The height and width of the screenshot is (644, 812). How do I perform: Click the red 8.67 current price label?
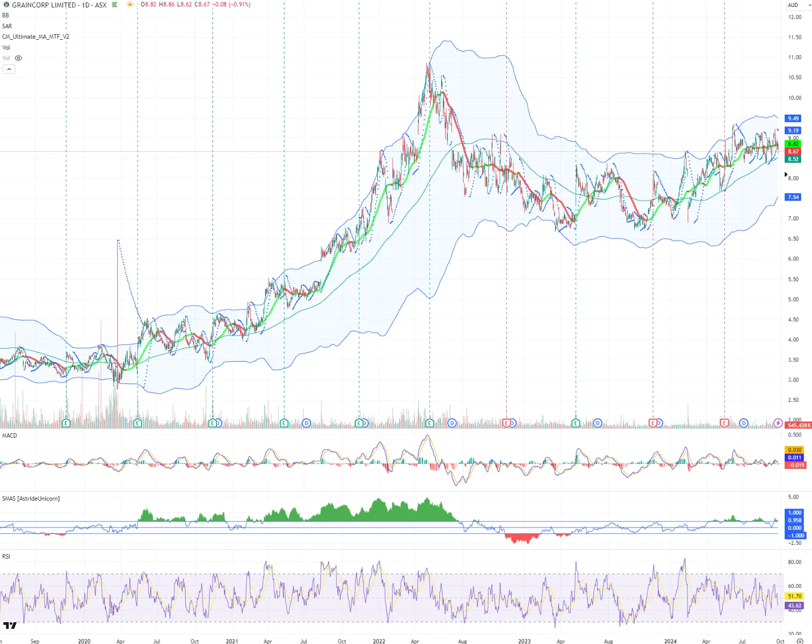pos(793,151)
